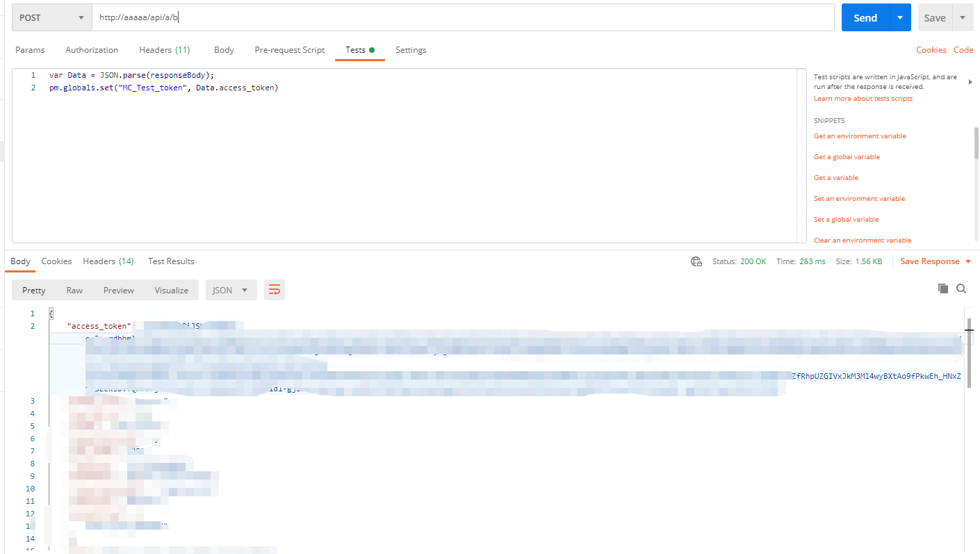
Task: Open the request Settings tab
Action: 411,50
